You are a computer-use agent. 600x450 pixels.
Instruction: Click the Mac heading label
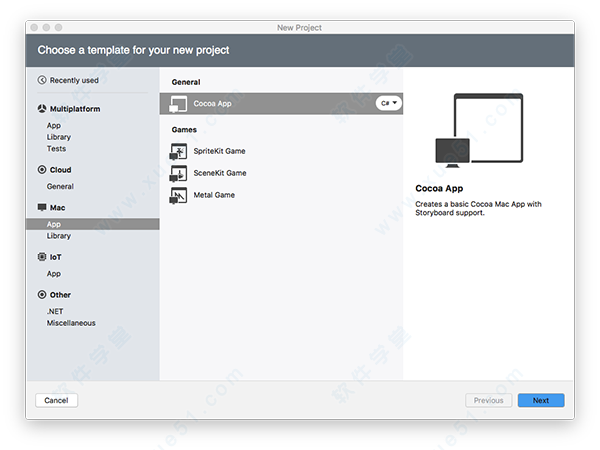57,208
